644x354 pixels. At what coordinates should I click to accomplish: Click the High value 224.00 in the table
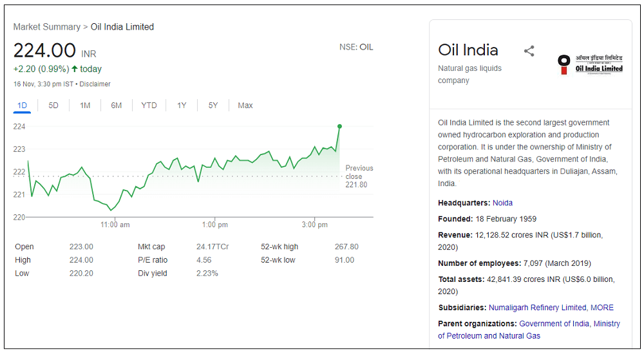click(81, 260)
